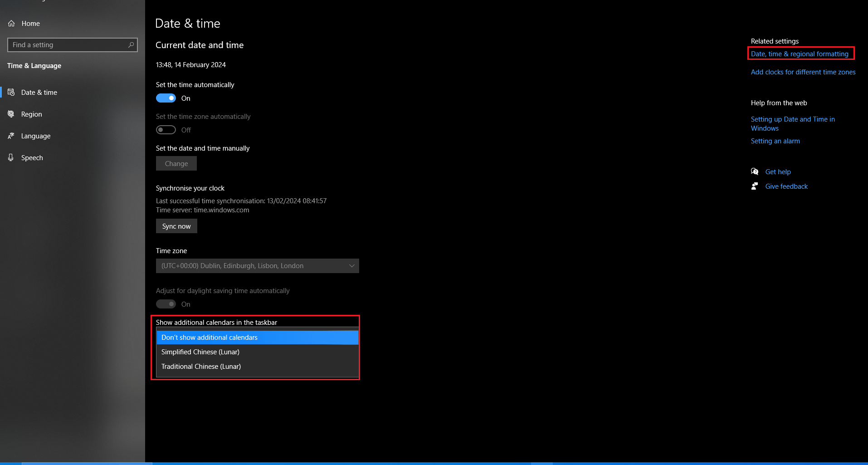Go to Settings Home
Screen dimensions: 868x465
coord(73,24)
